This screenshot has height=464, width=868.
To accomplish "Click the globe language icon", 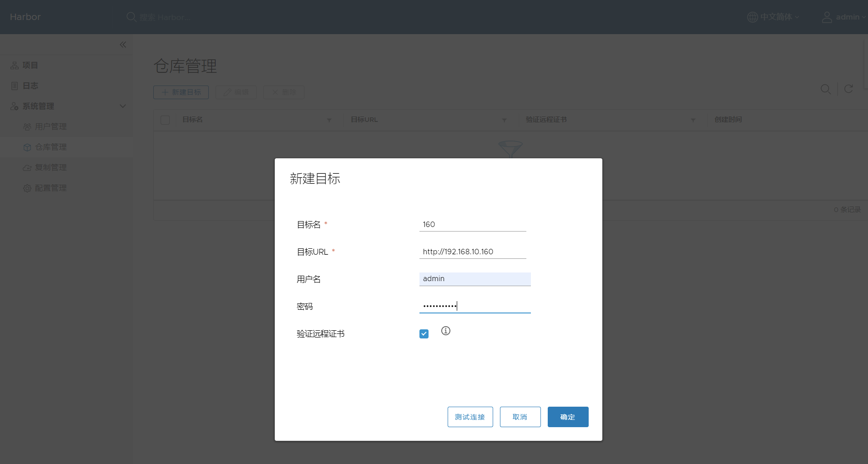I will (x=752, y=17).
